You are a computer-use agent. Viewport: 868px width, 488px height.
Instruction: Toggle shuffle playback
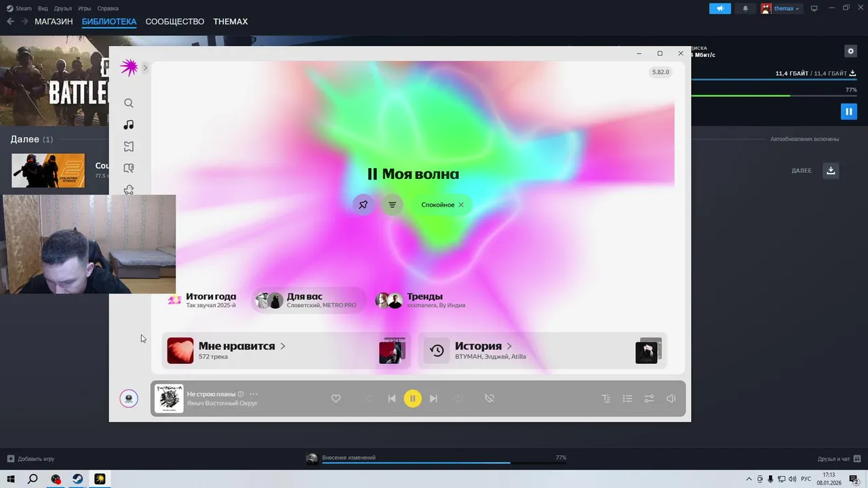tap(368, 399)
